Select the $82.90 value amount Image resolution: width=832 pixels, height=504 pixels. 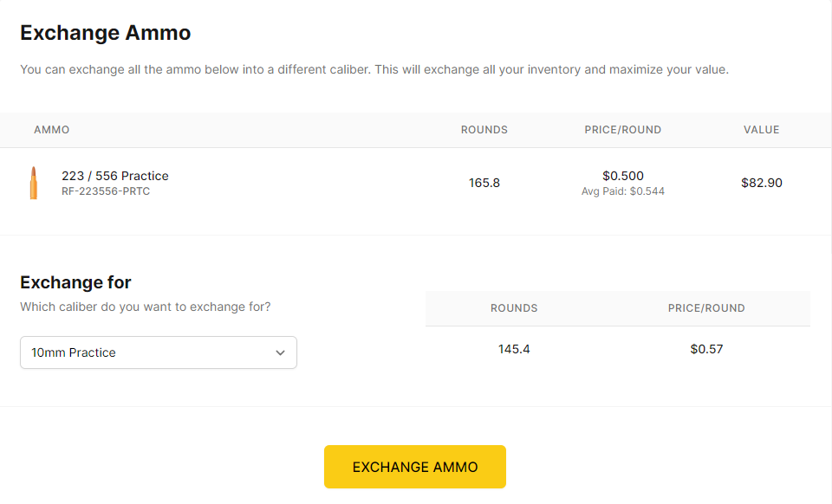click(762, 183)
